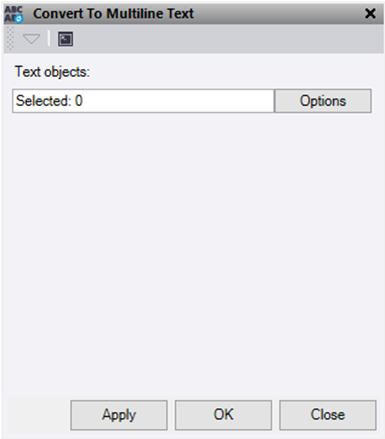The image size is (385, 439).
Task: Open the toolbar dropdown triangle
Action: (31, 39)
